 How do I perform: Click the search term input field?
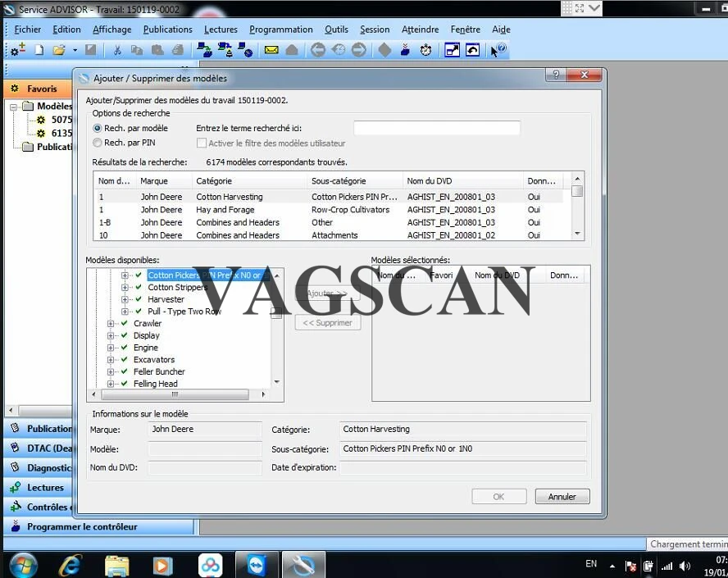coord(437,128)
